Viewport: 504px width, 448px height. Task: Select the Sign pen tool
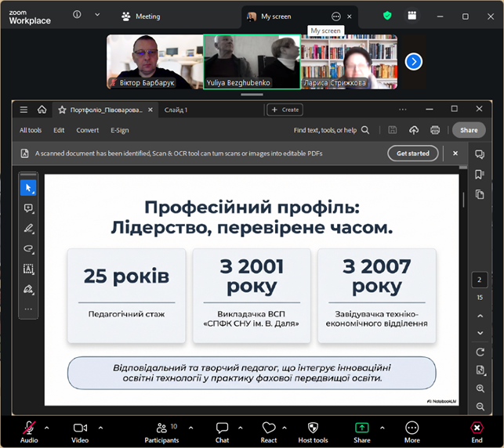[x=28, y=289]
